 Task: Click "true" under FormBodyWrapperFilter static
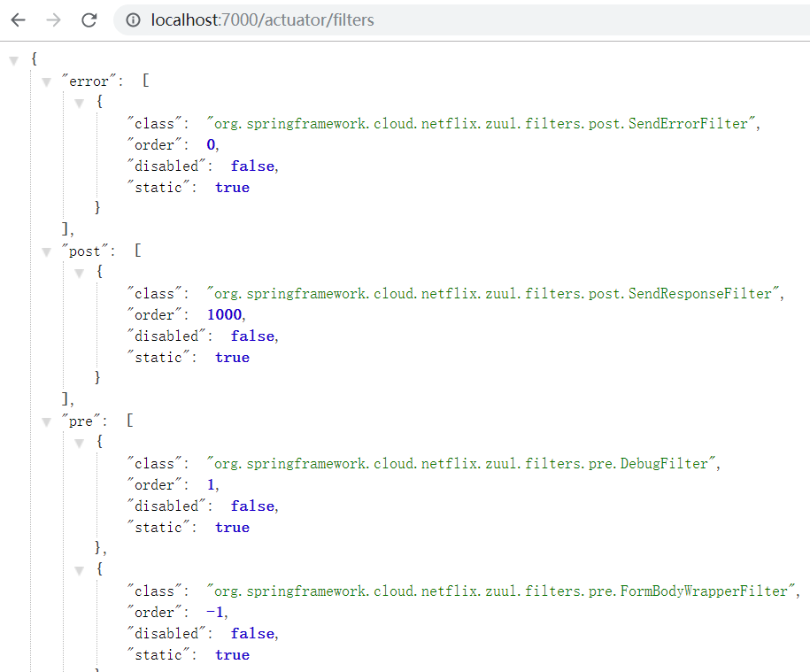pos(233,655)
